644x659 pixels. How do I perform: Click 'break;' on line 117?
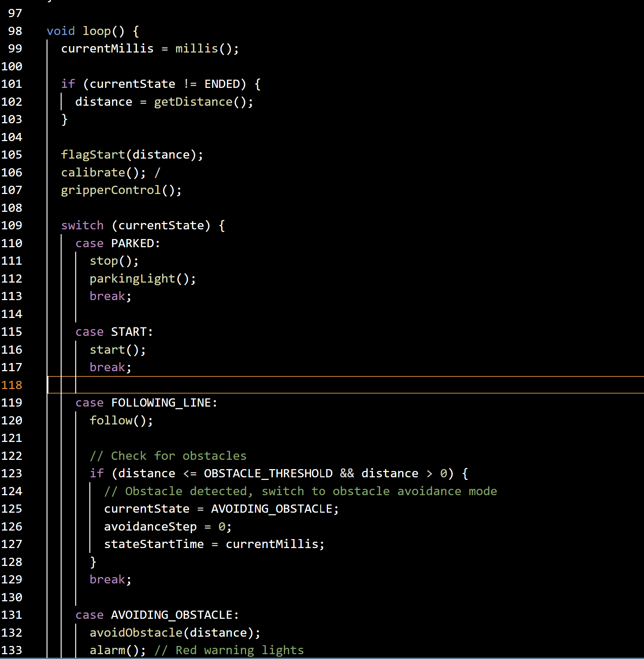click(111, 367)
